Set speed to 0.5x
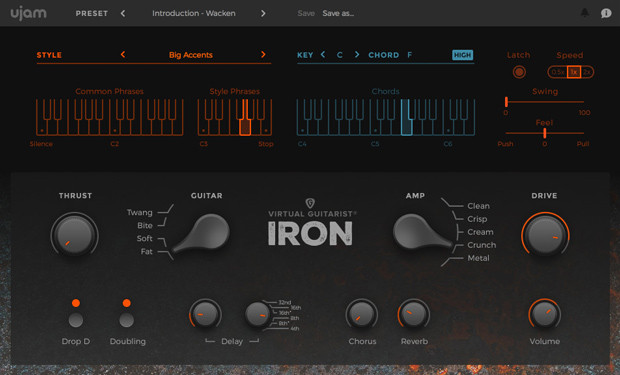Image resolution: width=620 pixels, height=375 pixels. tap(558, 72)
